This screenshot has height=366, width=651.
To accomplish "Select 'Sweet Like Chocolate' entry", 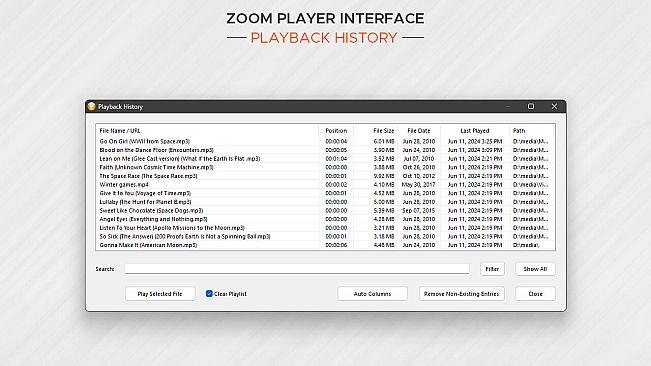I will (x=326, y=210).
